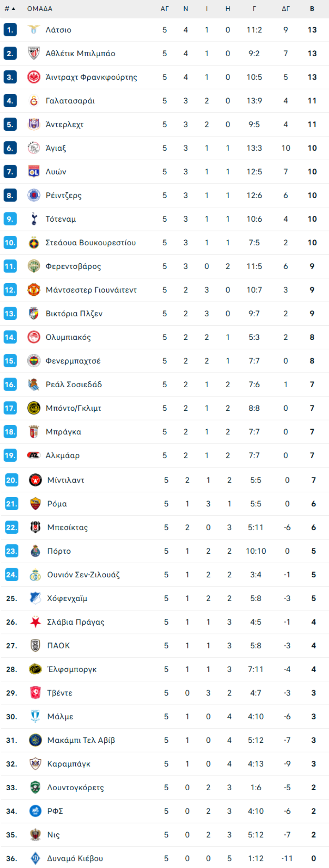Click the position 1 blue rank badge

(10, 30)
